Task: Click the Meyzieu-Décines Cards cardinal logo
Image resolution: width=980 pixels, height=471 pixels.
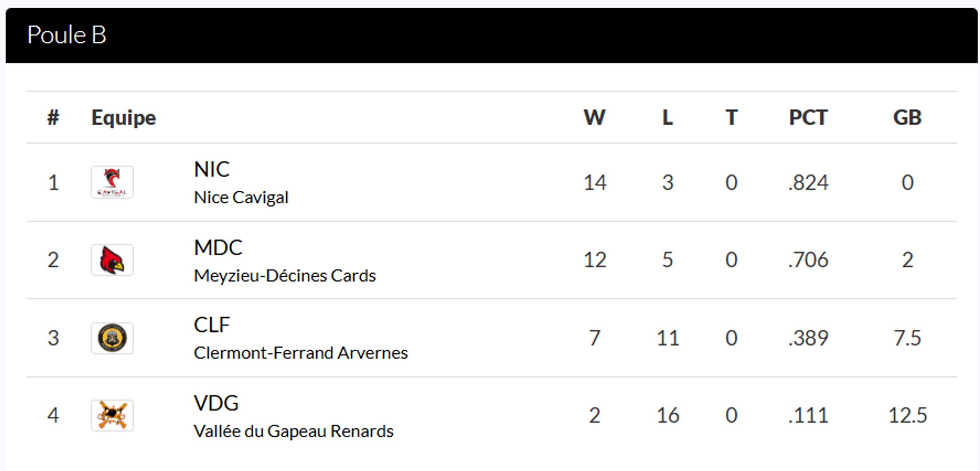Action: click(x=112, y=260)
